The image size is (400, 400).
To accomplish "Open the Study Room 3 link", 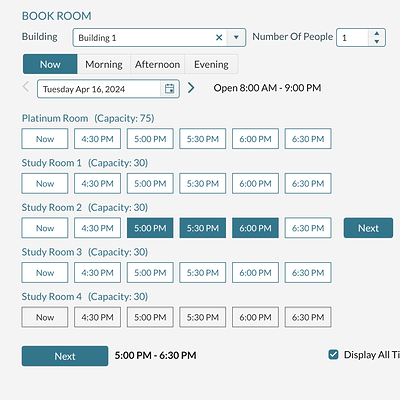I will 52,252.
